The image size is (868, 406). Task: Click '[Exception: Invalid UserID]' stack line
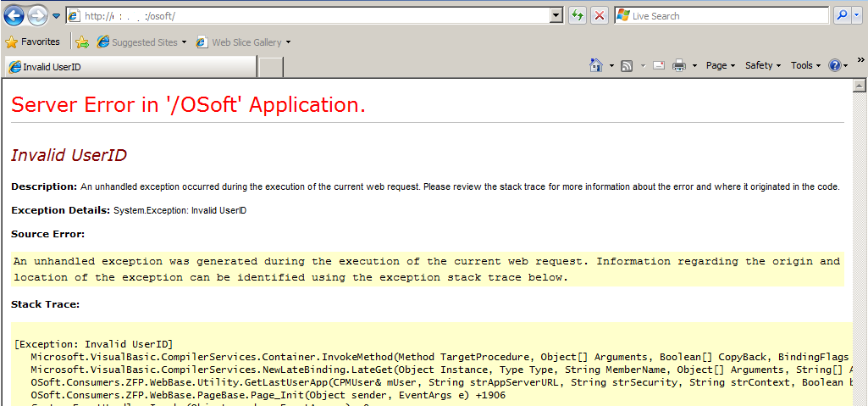pyautogui.click(x=93, y=344)
